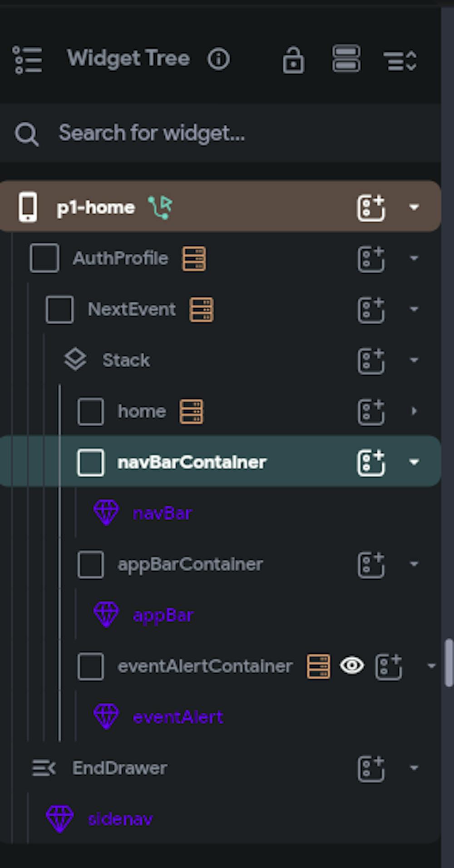Toggle eventAlertContainer visibility eye icon

(x=352, y=666)
